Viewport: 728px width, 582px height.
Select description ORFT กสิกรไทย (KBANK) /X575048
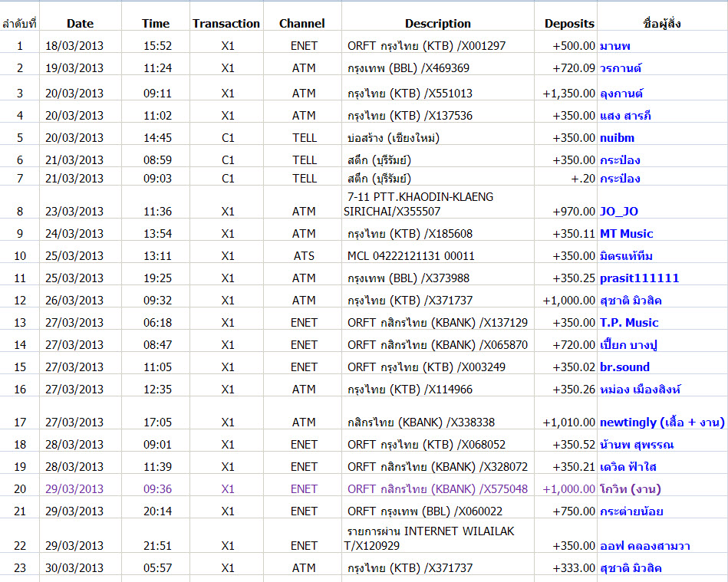[437, 490]
